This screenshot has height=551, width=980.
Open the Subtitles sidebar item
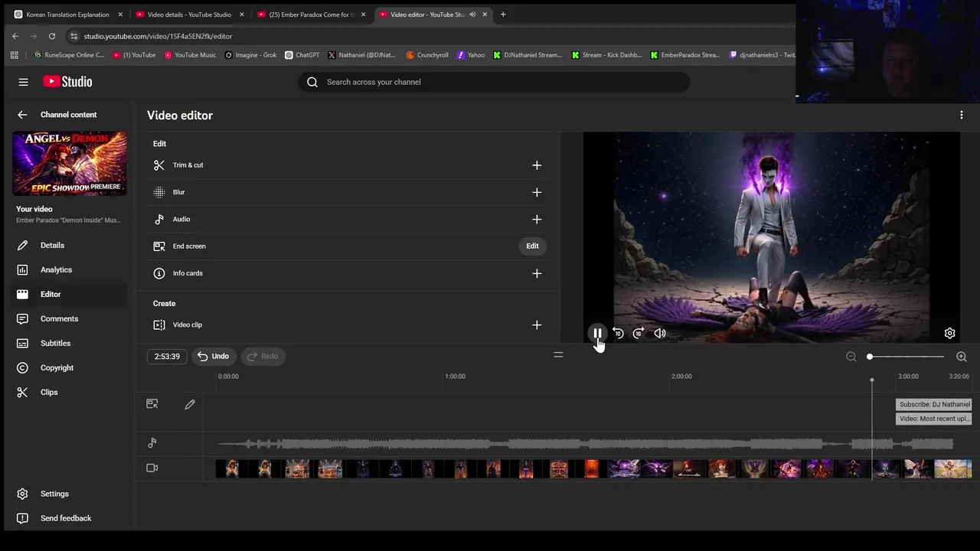69,343
